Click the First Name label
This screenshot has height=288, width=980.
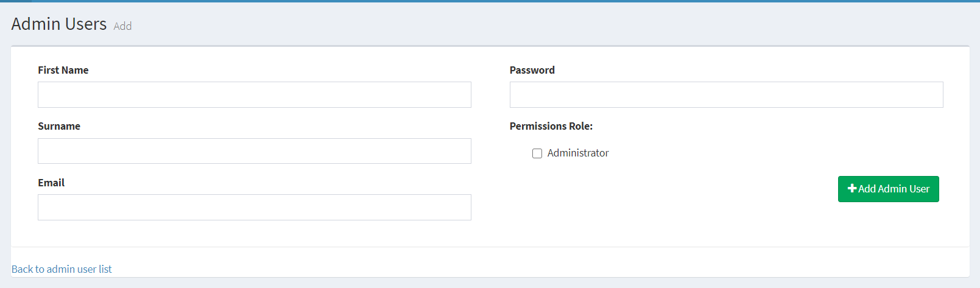[63, 70]
